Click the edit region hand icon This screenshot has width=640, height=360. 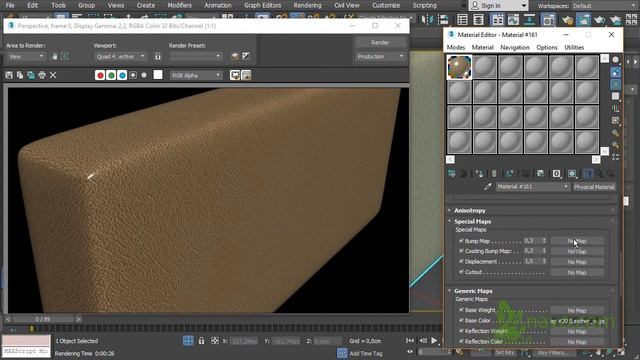(x=54, y=56)
